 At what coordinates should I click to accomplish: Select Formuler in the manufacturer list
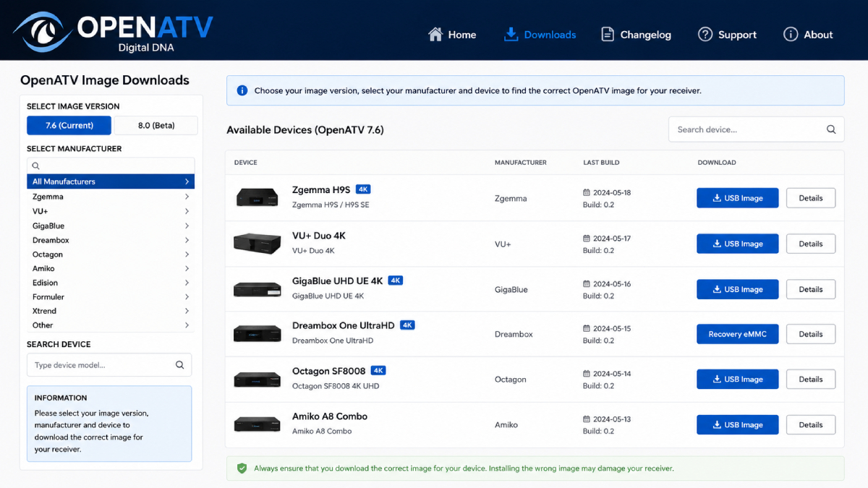111,297
